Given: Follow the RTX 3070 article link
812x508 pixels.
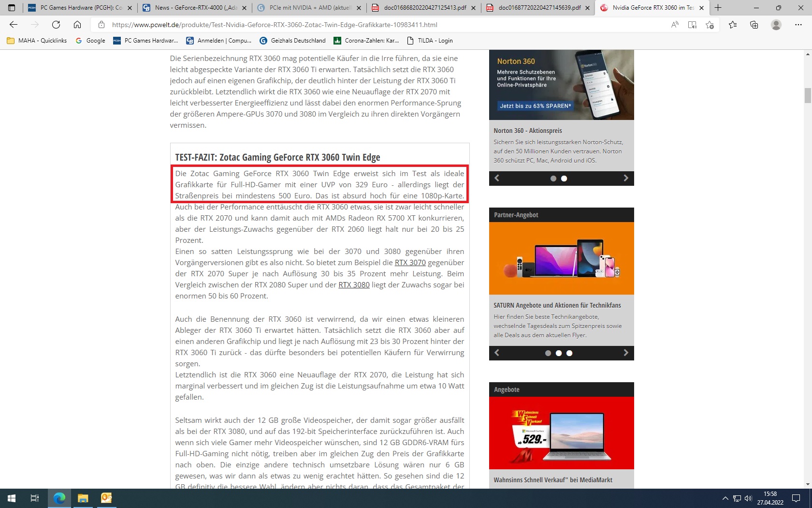Looking at the screenshot, I should [410, 263].
